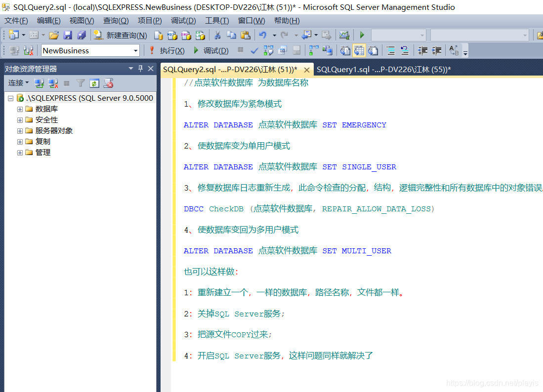Save the query with the floppy disk icon
This screenshot has width=543, height=392.
(x=68, y=35)
